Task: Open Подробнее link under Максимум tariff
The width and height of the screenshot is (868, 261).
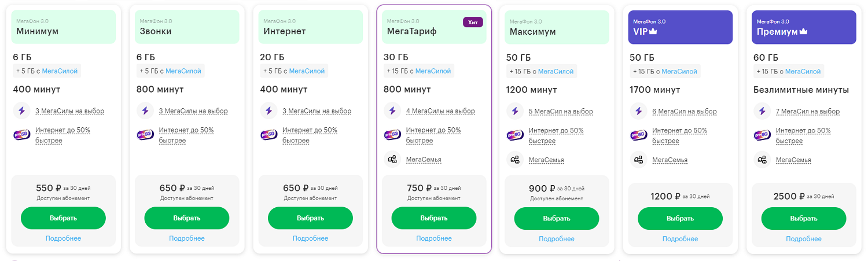Action: click(557, 238)
